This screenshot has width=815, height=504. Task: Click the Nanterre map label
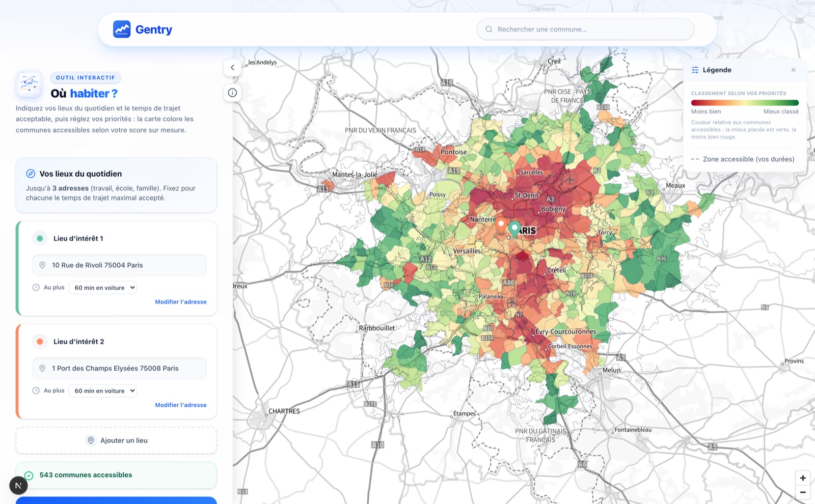pos(482,219)
